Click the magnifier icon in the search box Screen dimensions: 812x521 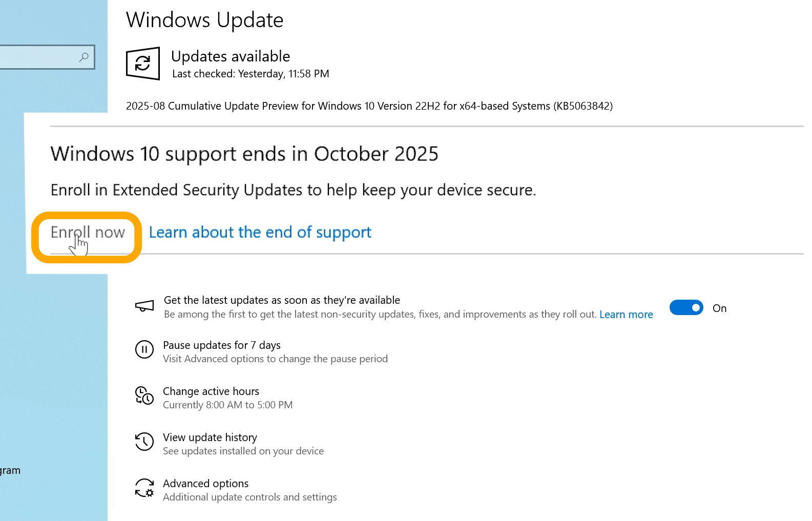click(84, 57)
